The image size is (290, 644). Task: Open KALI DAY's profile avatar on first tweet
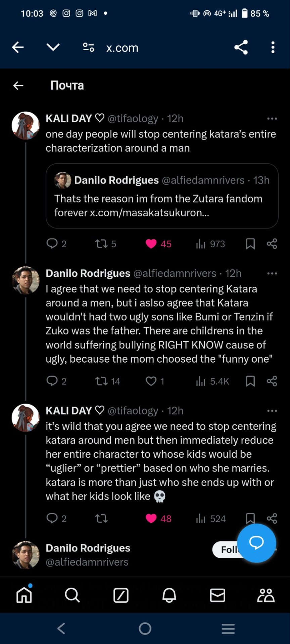[26, 126]
